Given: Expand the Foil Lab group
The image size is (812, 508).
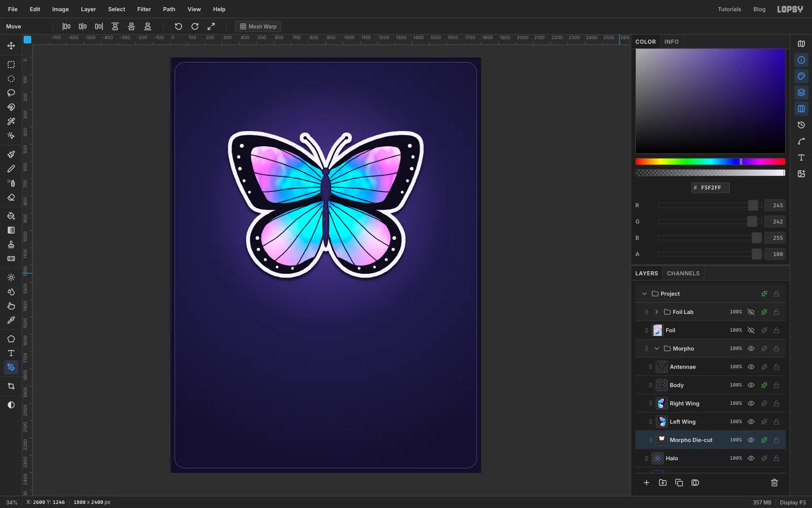Looking at the screenshot, I should 657,312.
